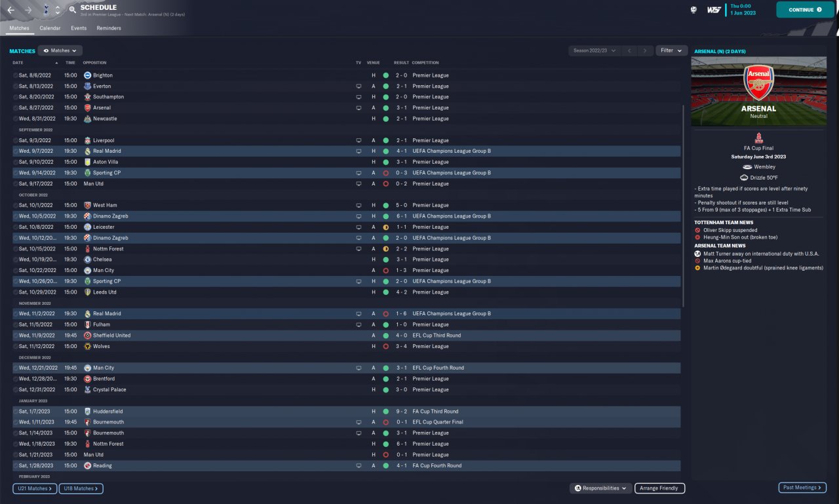The image size is (839, 504).
Task: Sort matches by the Date column
Action: coord(18,63)
